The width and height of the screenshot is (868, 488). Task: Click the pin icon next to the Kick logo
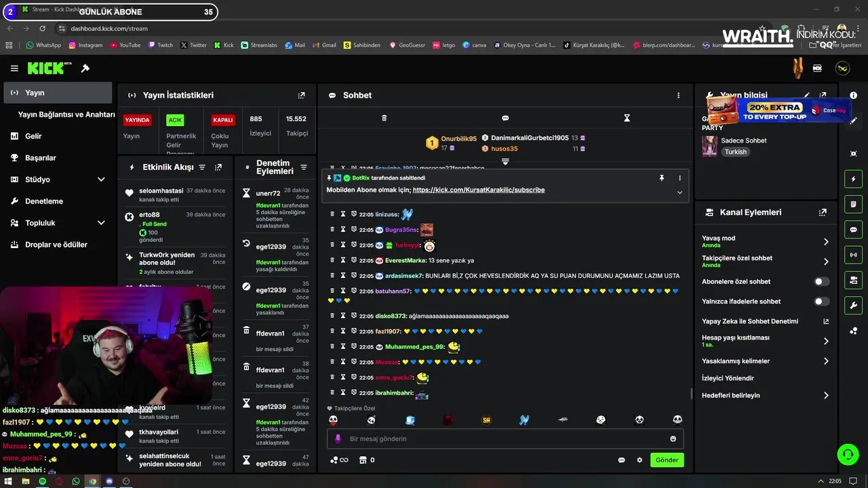point(85,68)
